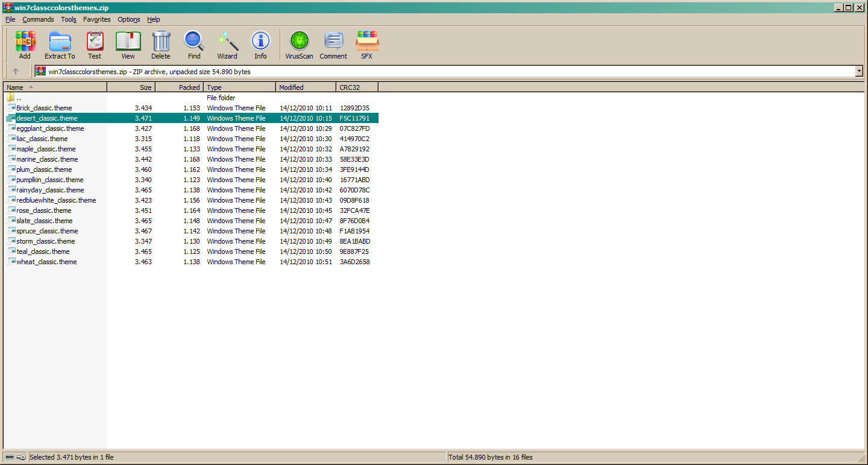Open the address bar dropdown arrow

859,72
